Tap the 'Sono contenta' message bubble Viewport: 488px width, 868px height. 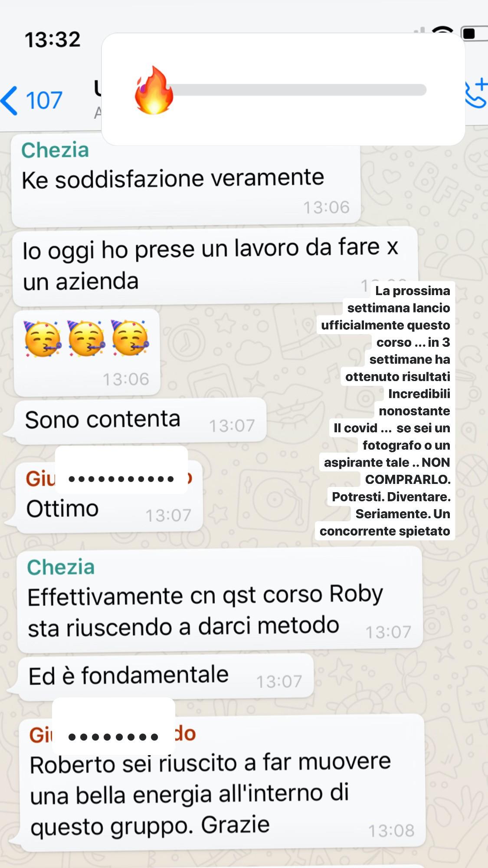coord(140,421)
